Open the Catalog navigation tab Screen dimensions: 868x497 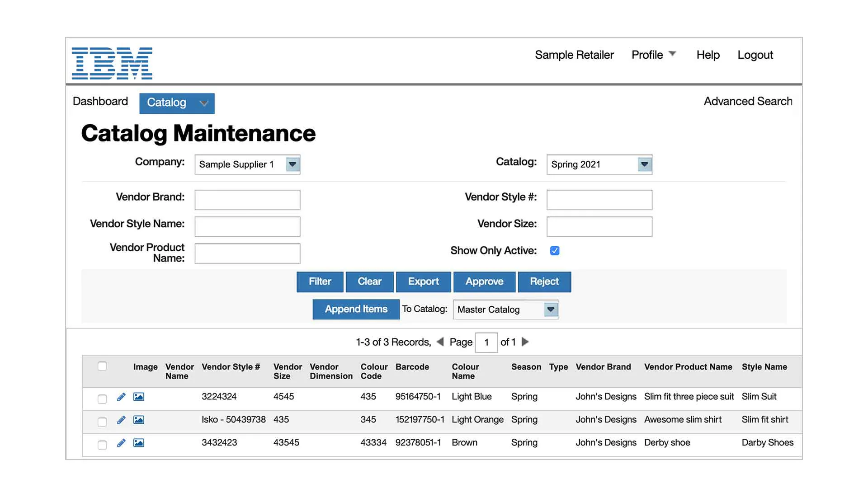coord(176,103)
